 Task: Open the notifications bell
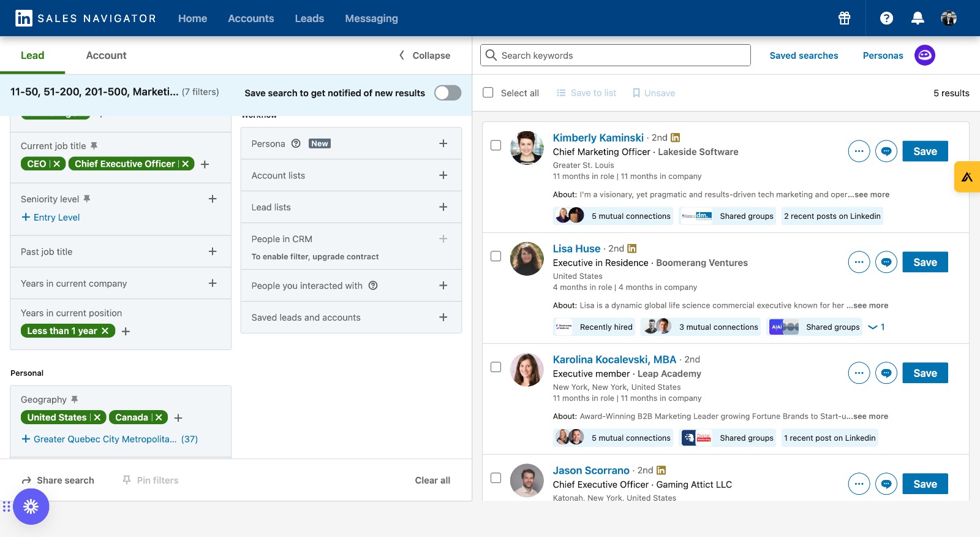[x=918, y=18]
